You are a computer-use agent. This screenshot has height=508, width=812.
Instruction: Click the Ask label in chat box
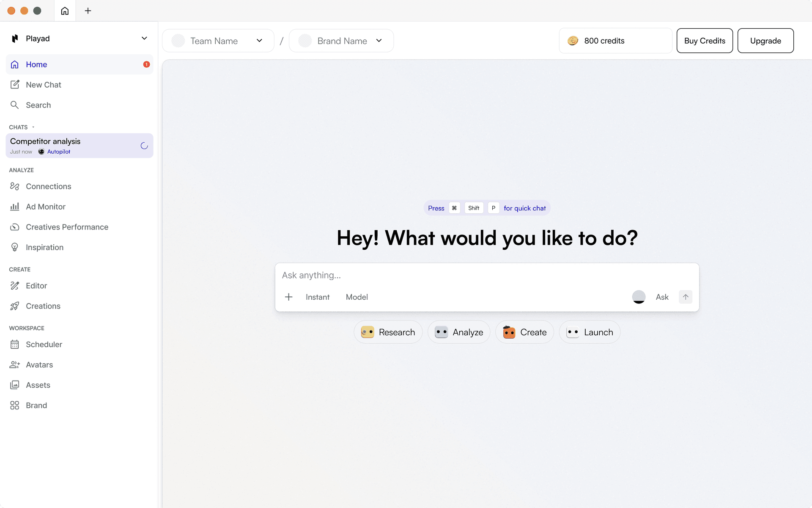point(662,297)
